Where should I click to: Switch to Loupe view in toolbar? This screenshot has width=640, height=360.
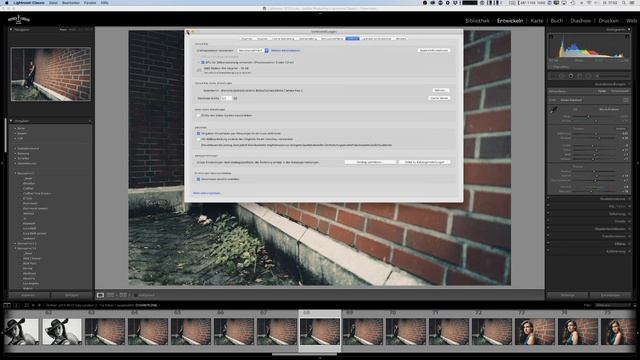pos(100,295)
